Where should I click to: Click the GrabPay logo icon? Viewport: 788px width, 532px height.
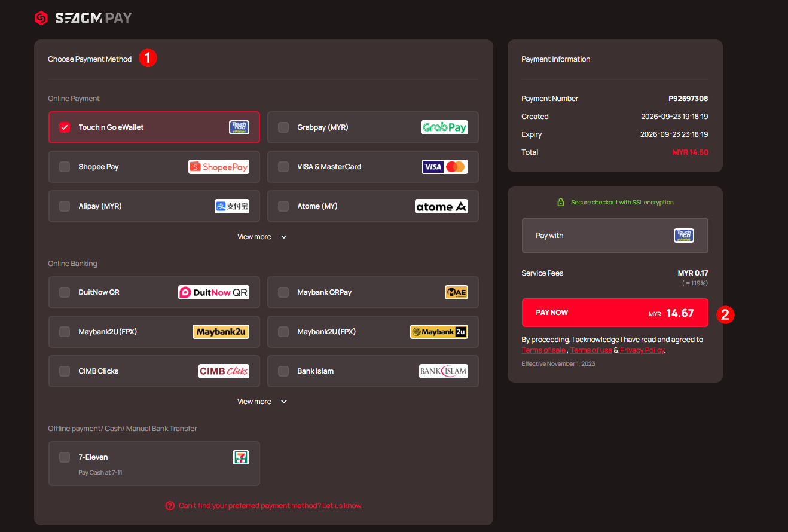click(444, 127)
